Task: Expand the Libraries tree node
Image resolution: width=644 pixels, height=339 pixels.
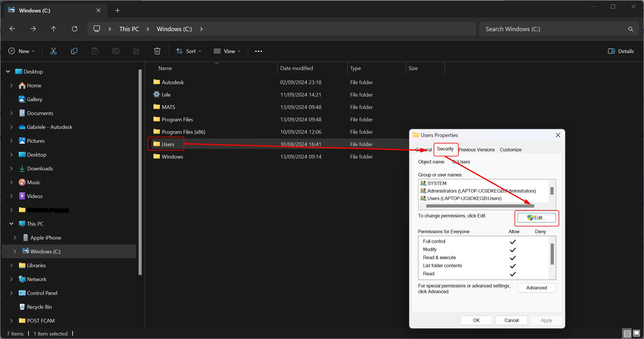Action: [x=12, y=265]
